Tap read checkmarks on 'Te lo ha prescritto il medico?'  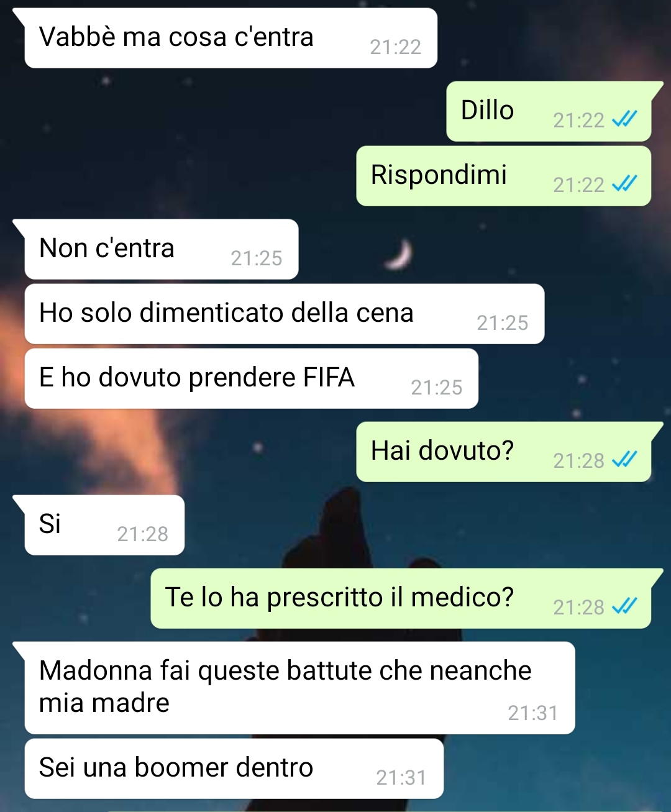tap(624, 606)
